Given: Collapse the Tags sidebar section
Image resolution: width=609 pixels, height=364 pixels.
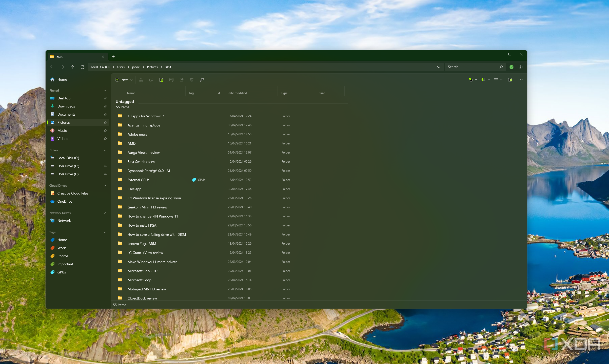Looking at the screenshot, I should (x=105, y=232).
